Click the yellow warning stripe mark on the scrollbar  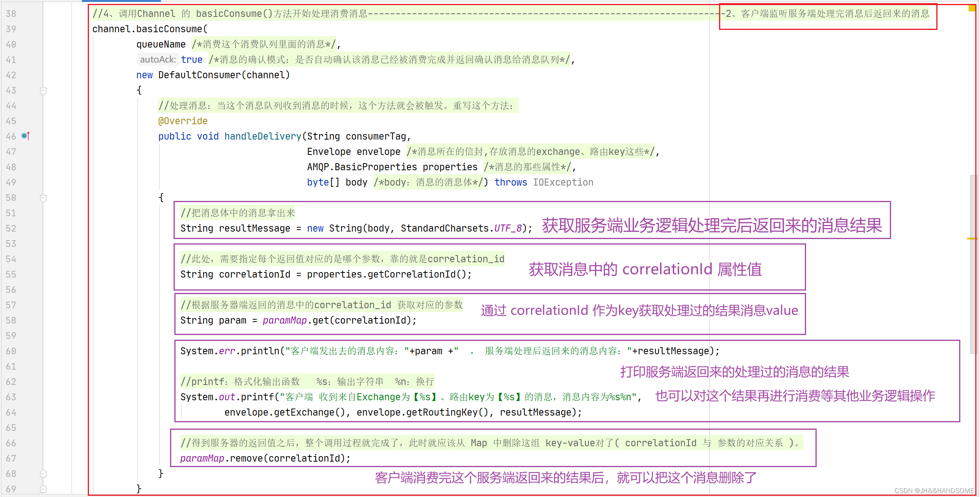[972, 239]
